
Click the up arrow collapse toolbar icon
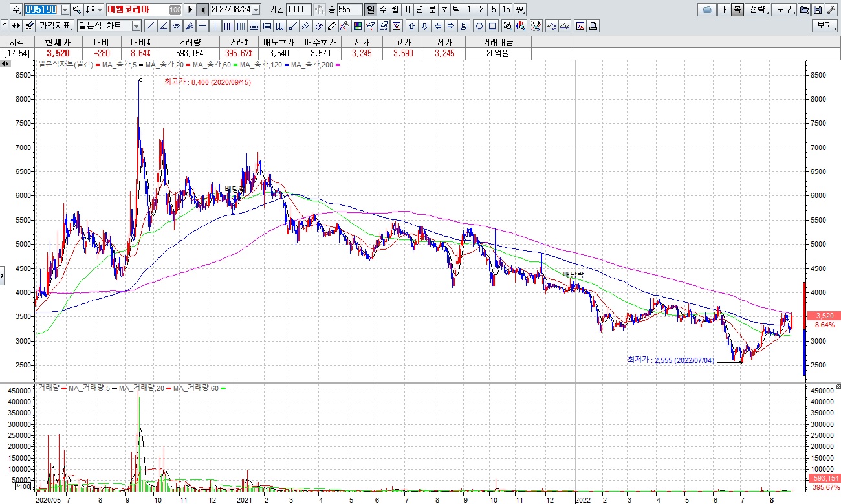[5, 26]
